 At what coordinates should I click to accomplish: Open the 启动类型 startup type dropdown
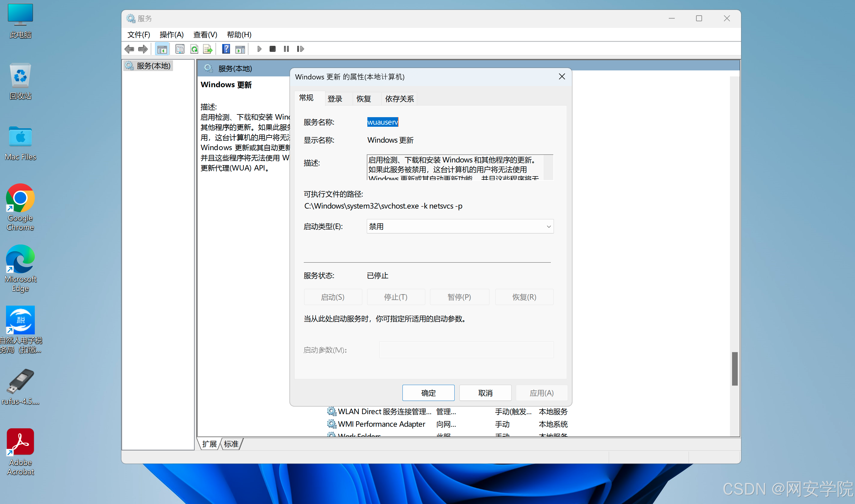tap(460, 226)
